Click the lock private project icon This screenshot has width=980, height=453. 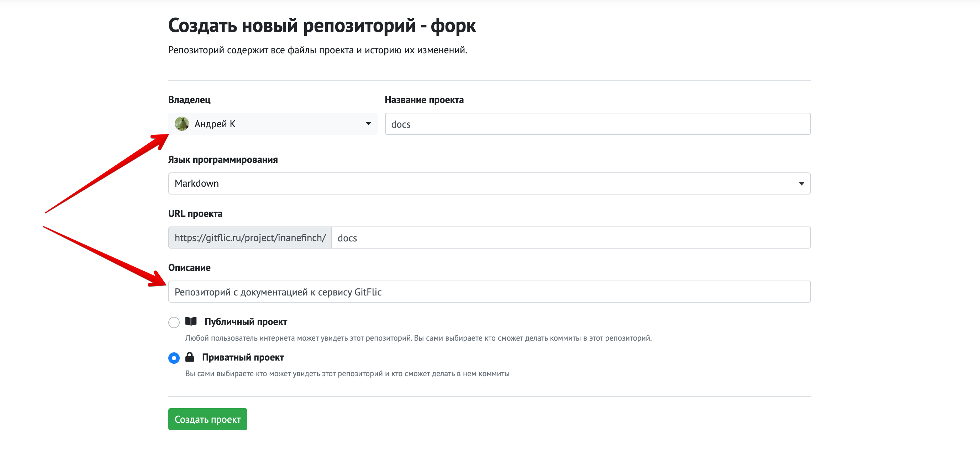[x=189, y=357]
